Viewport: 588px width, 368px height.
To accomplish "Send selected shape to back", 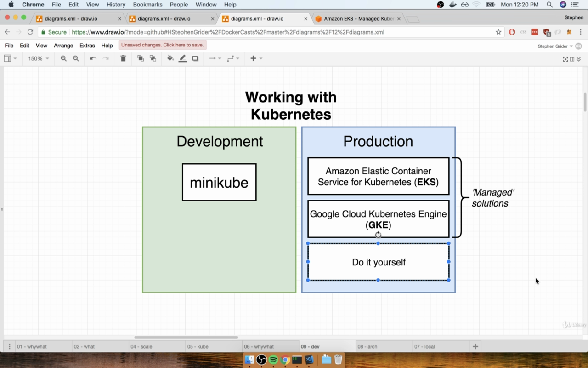I will point(153,58).
